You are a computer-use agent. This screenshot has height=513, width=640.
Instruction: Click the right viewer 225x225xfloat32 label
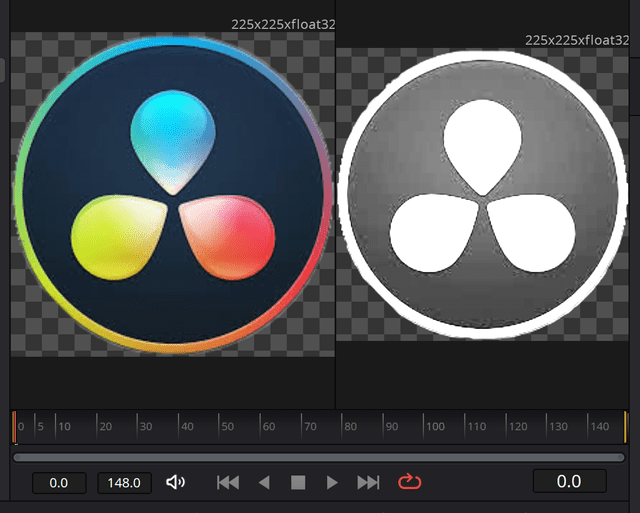point(576,40)
